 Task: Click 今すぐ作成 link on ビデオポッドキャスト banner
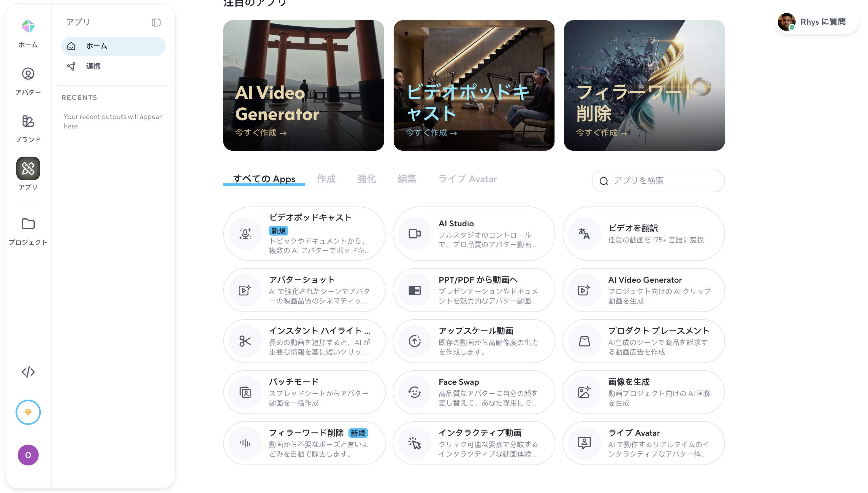click(x=431, y=133)
